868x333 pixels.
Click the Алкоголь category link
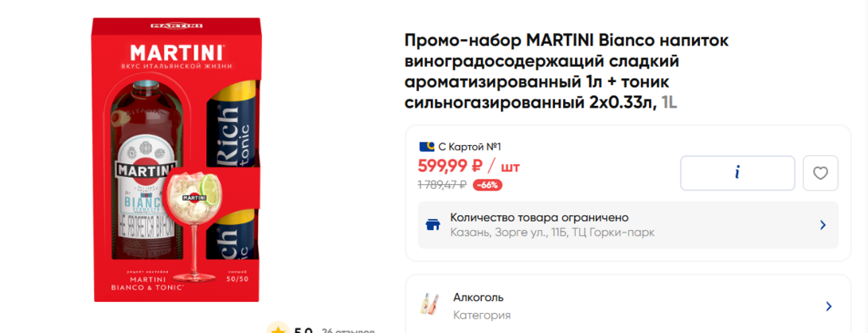point(478,297)
